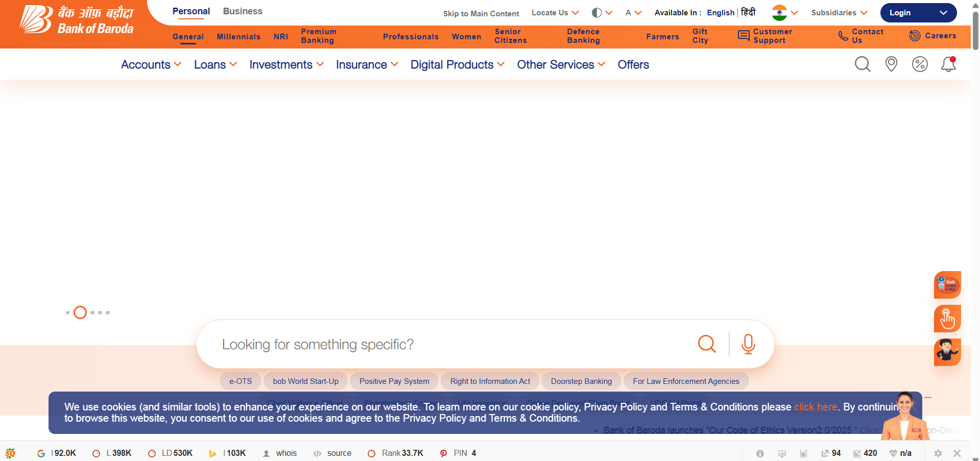
Task: Select the Premium Banking segment
Action: pyautogui.click(x=319, y=36)
